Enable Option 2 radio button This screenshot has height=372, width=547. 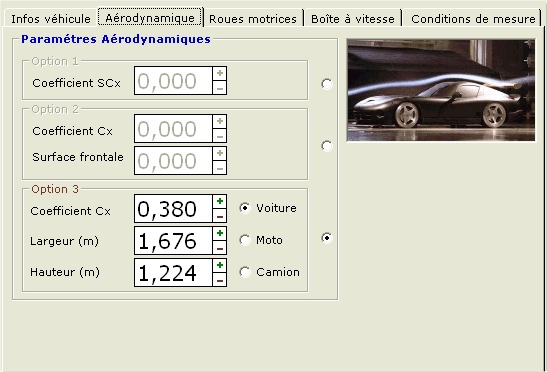(327, 146)
